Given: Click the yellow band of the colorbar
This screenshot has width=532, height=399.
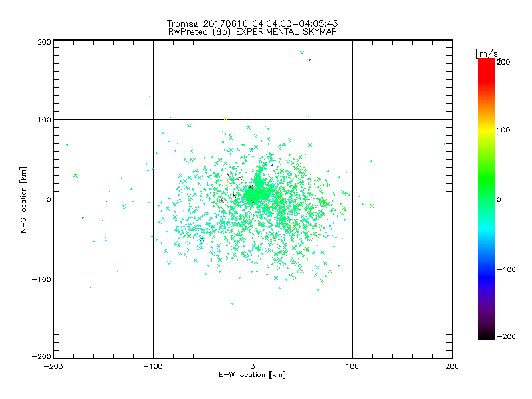Looking at the screenshot, I should (x=487, y=130).
